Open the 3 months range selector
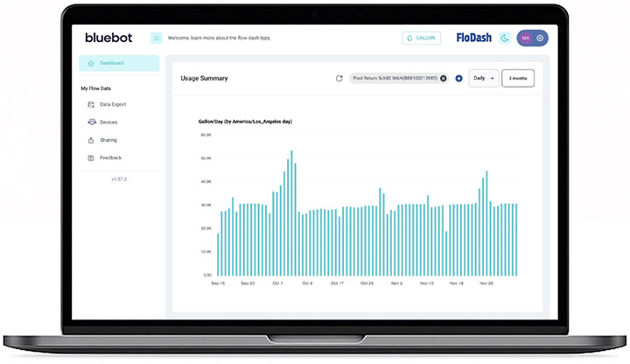Viewport: 630px width, 364px height. [517, 78]
